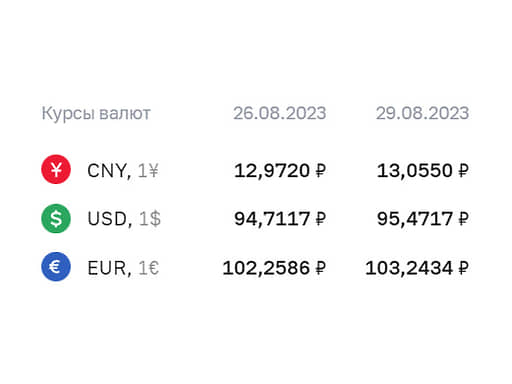Click the ruble sign after 12,9720
Image resolution: width=512 pixels, height=384 pixels.
[x=320, y=171]
